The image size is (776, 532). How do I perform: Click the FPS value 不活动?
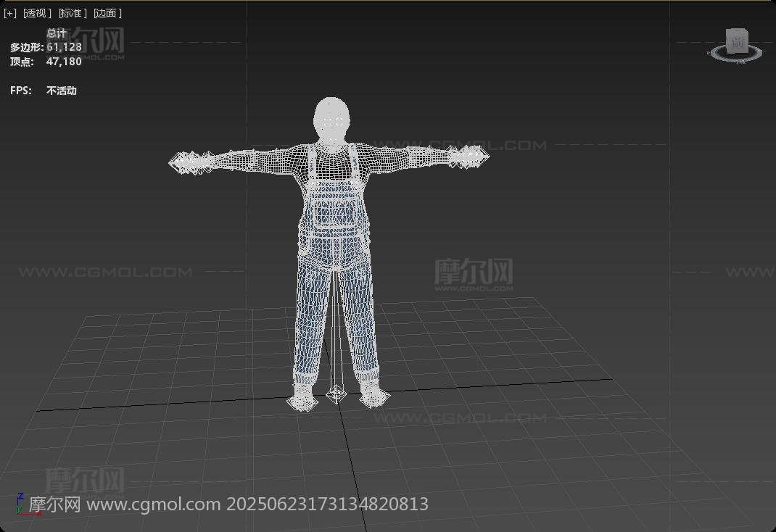point(62,91)
